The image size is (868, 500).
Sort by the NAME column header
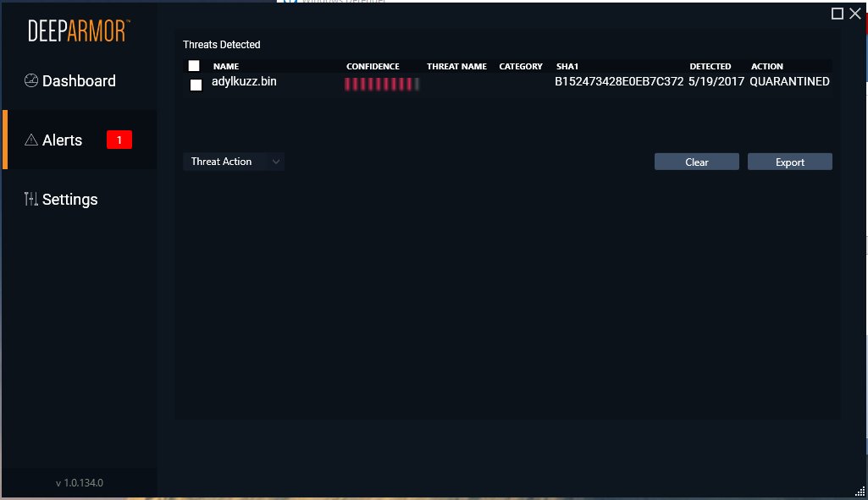226,66
